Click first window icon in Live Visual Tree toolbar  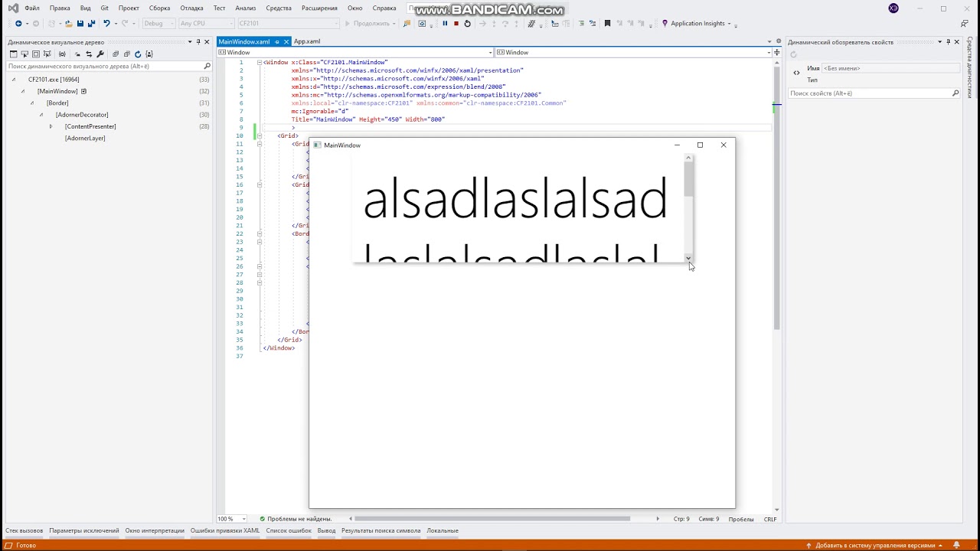coord(13,54)
